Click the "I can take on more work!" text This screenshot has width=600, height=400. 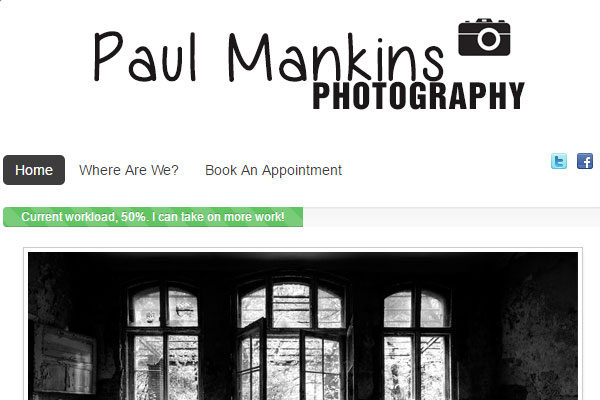click(218, 217)
